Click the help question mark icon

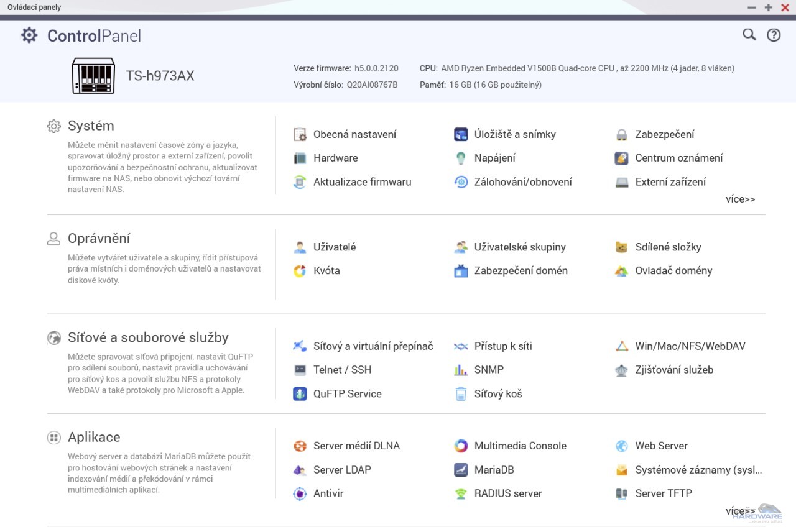[x=773, y=35]
